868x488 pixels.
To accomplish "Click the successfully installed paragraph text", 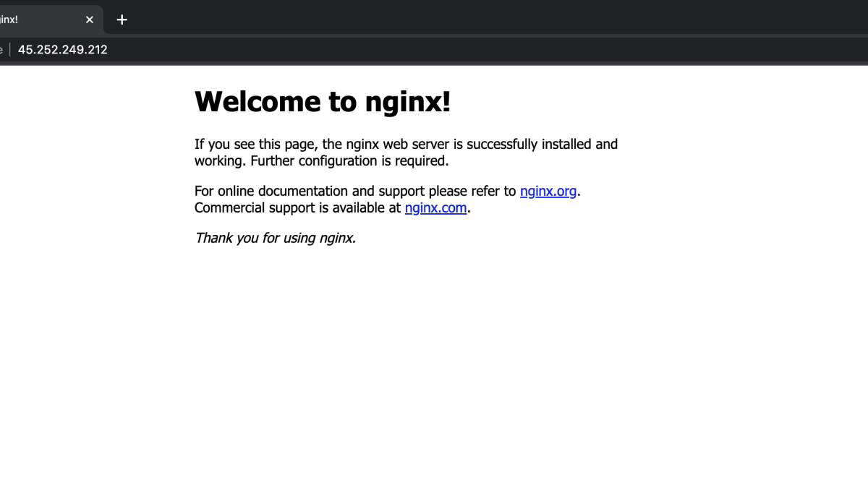I will 405,144.
